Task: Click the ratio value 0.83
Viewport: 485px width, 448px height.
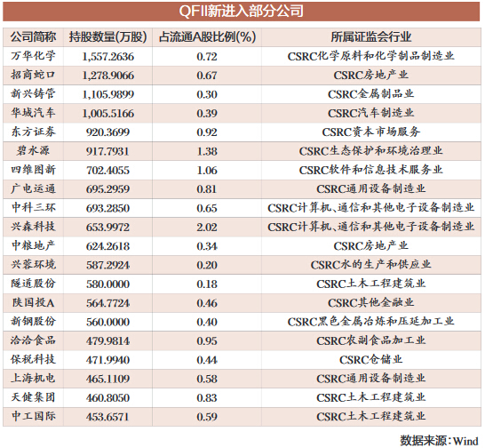Action: click(207, 398)
